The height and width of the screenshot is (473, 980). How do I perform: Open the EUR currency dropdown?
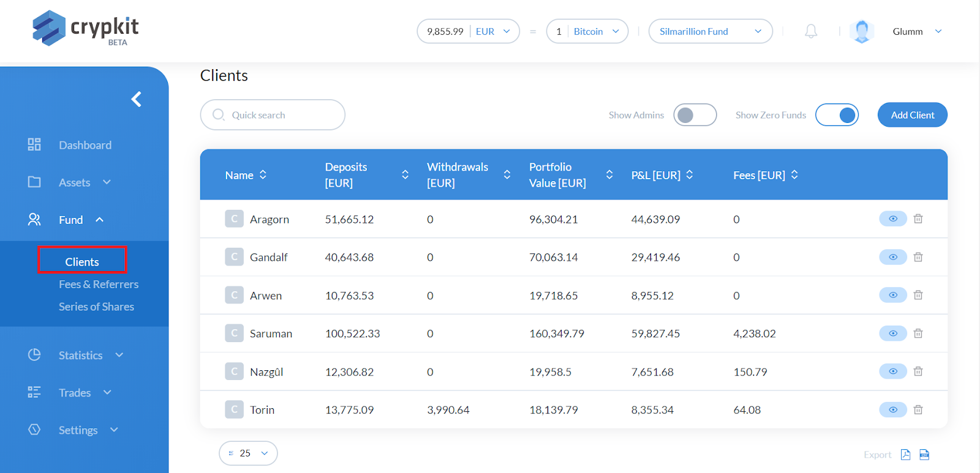[x=493, y=31]
